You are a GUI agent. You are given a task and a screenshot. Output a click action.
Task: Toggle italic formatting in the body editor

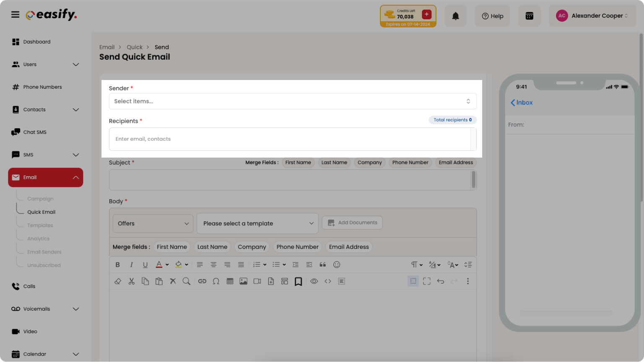(x=132, y=265)
